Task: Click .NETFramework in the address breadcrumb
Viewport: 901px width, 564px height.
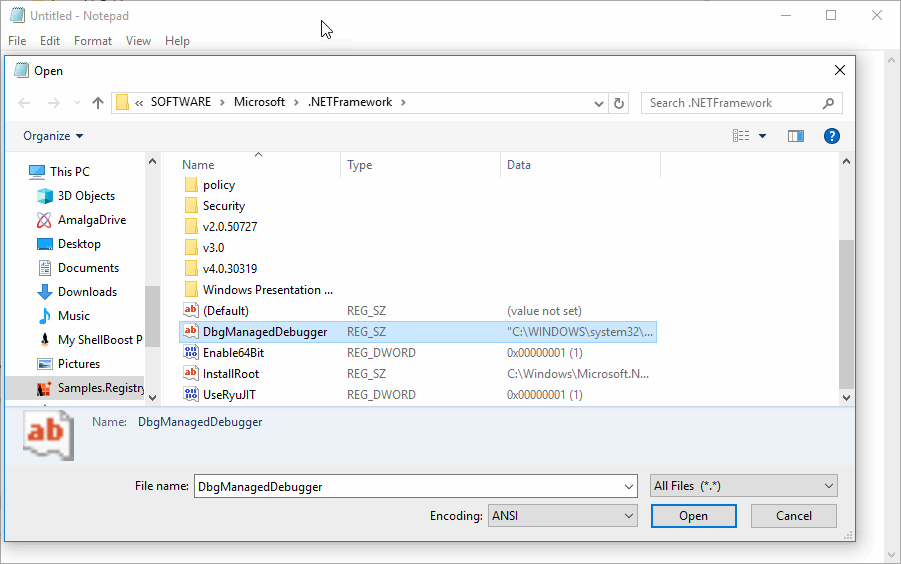Action: (350, 102)
